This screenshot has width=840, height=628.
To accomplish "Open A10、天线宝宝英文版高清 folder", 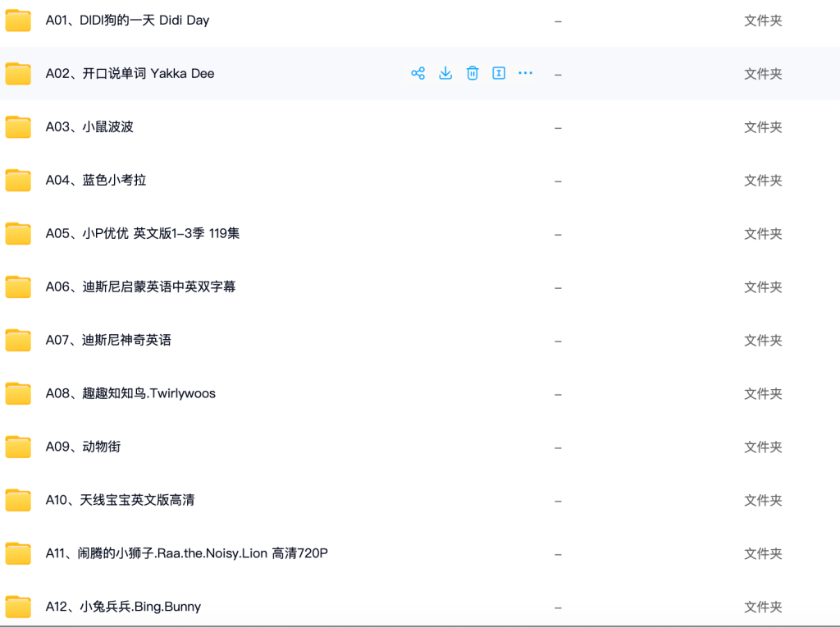I will click(x=120, y=501).
